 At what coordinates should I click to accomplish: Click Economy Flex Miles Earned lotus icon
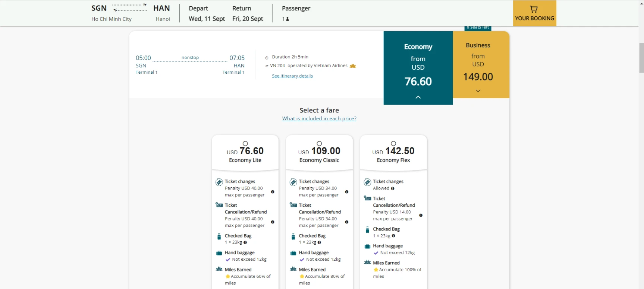(367, 262)
